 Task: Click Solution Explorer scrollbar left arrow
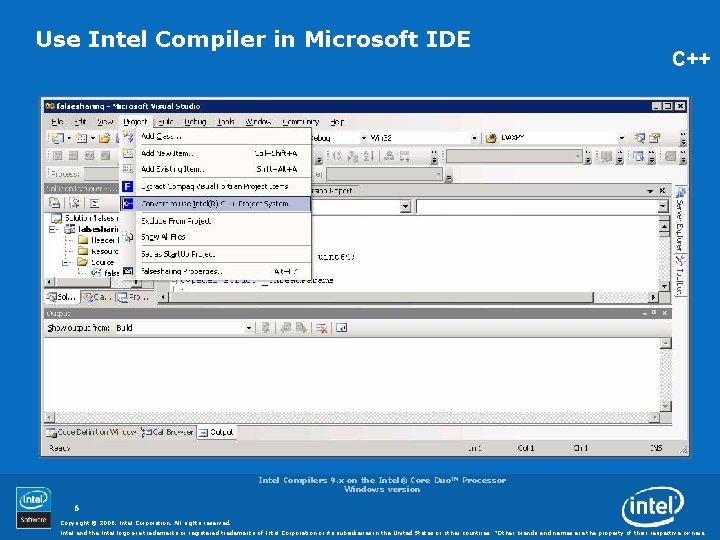point(50,281)
